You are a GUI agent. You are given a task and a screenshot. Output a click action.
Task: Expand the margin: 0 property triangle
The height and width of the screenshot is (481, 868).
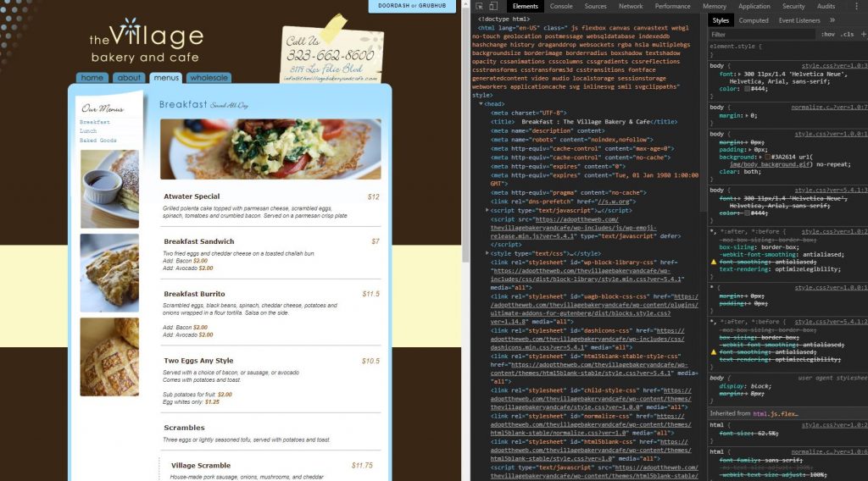[x=747, y=115]
